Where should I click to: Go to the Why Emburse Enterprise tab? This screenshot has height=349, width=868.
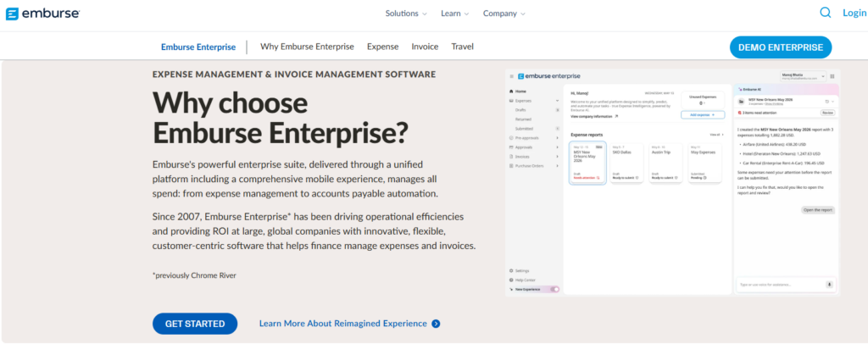pyautogui.click(x=307, y=47)
